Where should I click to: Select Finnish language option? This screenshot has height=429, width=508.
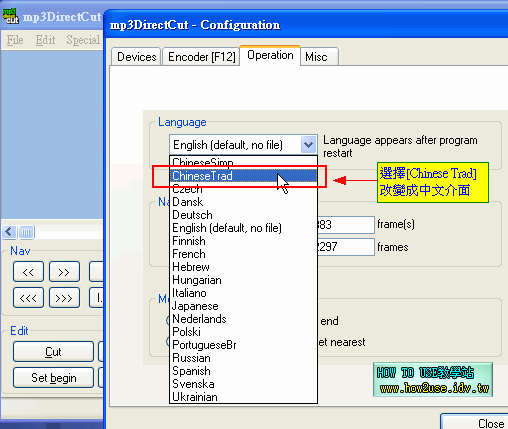click(243, 241)
